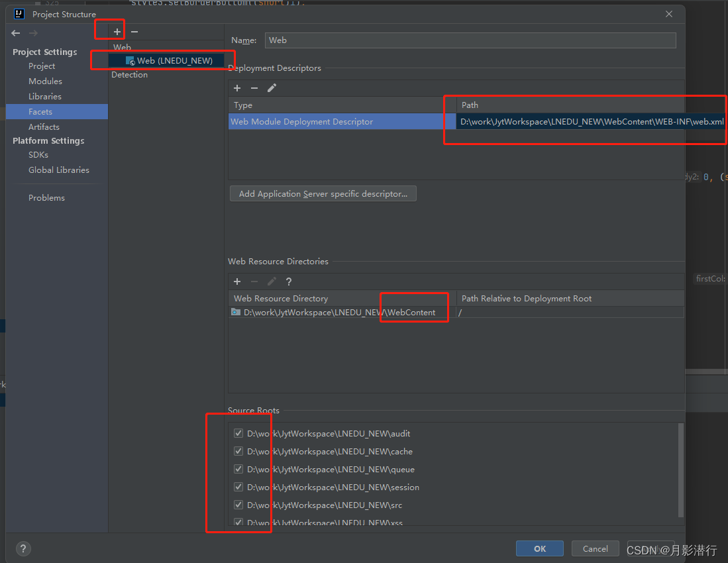The image size is (728, 563).
Task: Select the Web Module Deployment Descriptor row
Action: (x=342, y=122)
